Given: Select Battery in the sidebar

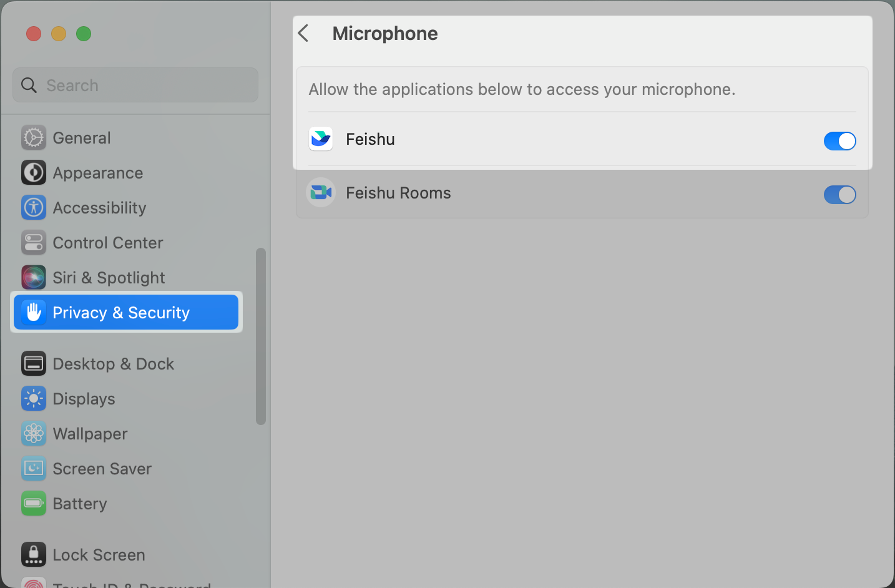Looking at the screenshot, I should [33, 504].
